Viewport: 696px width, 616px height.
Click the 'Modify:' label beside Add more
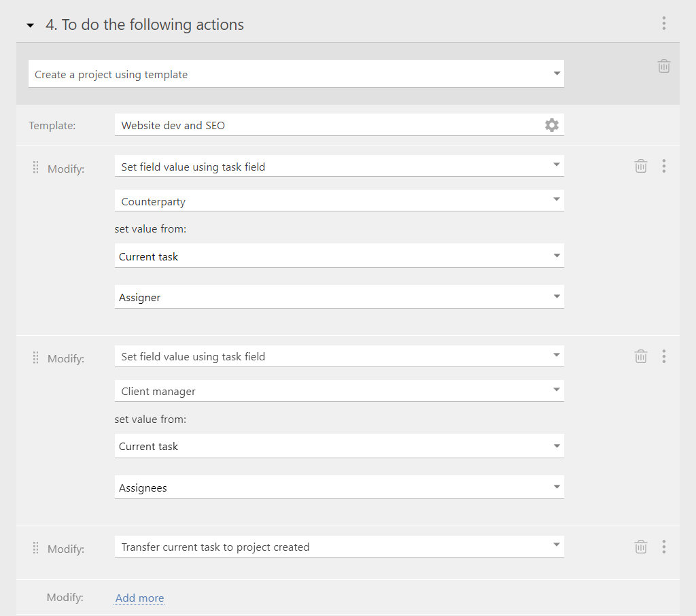click(65, 598)
